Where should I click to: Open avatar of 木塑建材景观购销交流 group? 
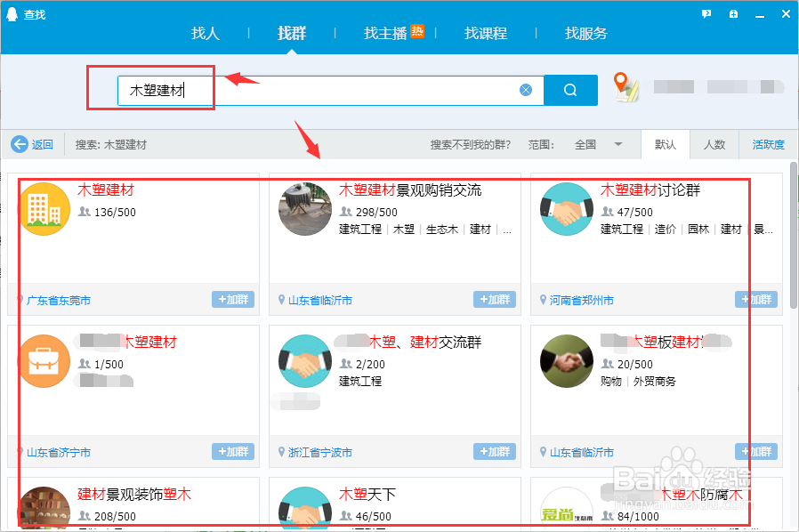(305, 209)
